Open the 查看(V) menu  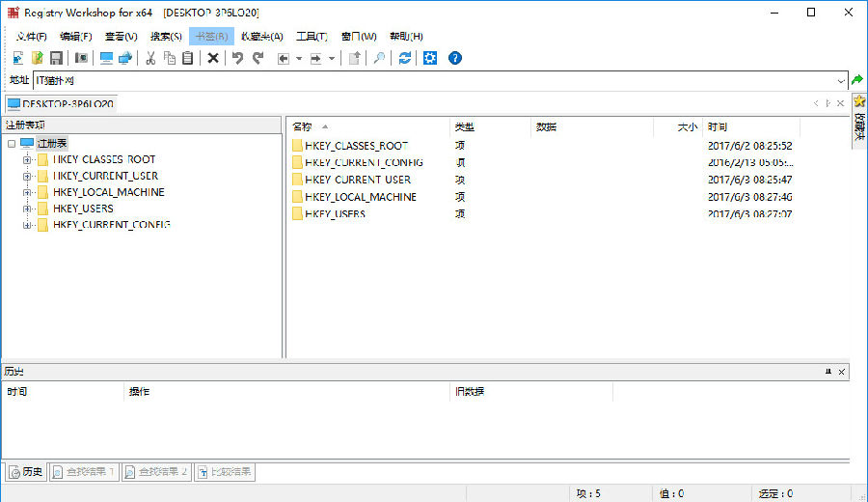(122, 37)
